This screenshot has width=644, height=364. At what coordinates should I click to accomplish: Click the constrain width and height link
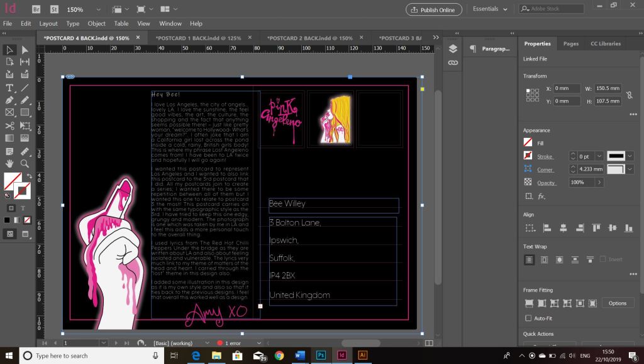tap(628, 94)
